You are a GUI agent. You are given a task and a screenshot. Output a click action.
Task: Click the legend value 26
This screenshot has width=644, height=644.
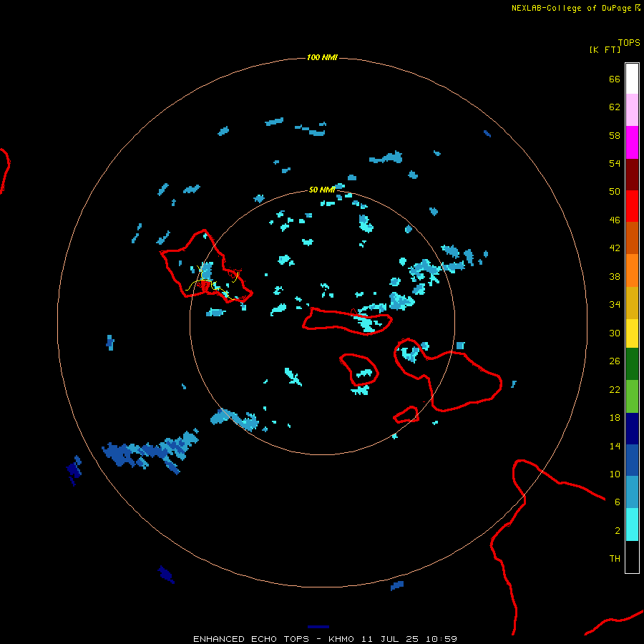[615, 361]
